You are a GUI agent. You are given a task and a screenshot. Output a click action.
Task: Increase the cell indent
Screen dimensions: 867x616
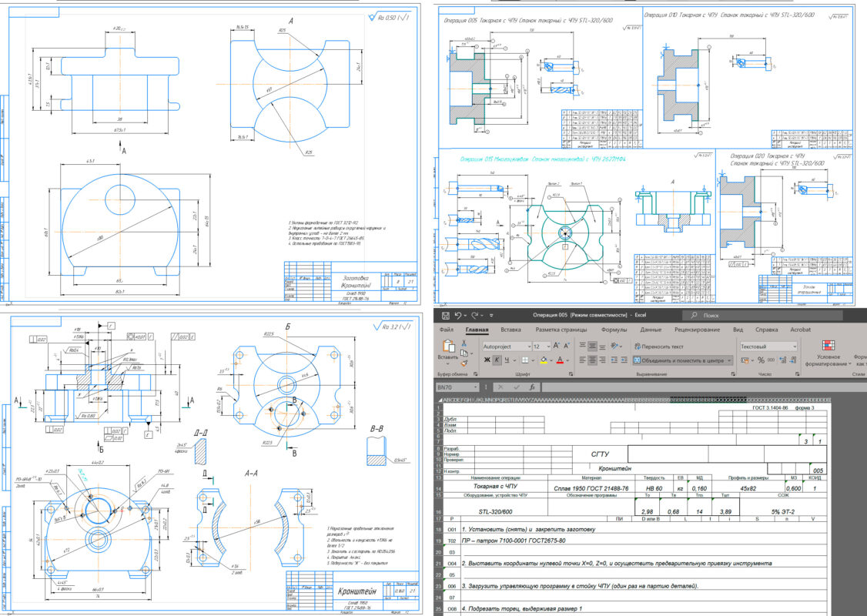[624, 360]
